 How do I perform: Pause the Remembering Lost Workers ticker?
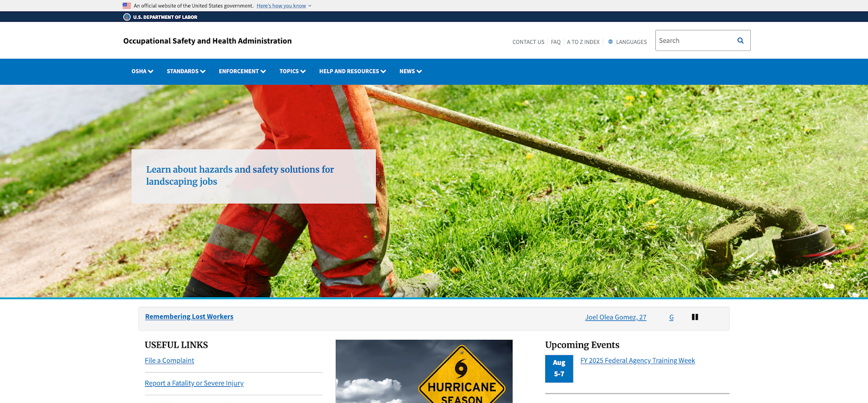(x=695, y=317)
